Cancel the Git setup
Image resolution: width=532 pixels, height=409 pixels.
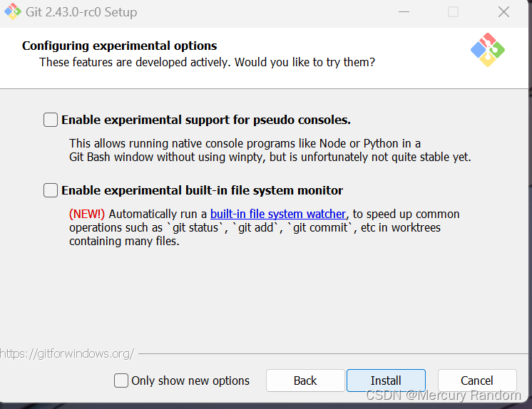click(476, 380)
